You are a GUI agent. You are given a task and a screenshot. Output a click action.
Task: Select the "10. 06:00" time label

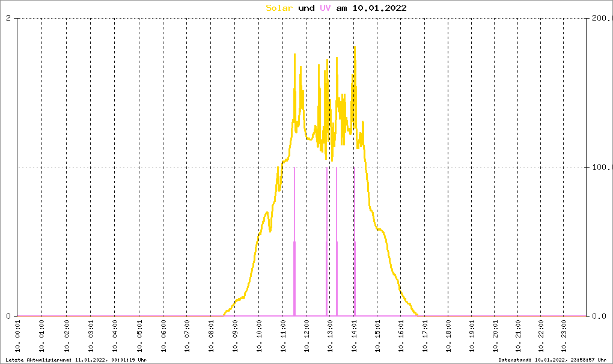coord(163,337)
